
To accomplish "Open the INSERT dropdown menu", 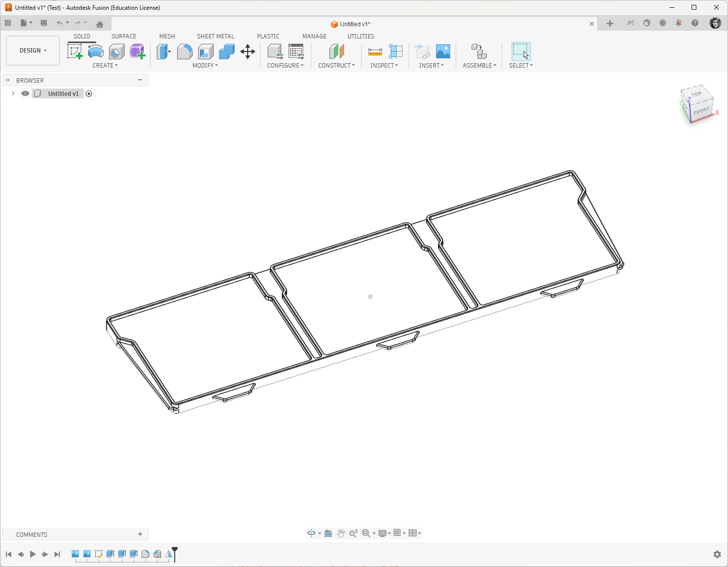I will [431, 66].
